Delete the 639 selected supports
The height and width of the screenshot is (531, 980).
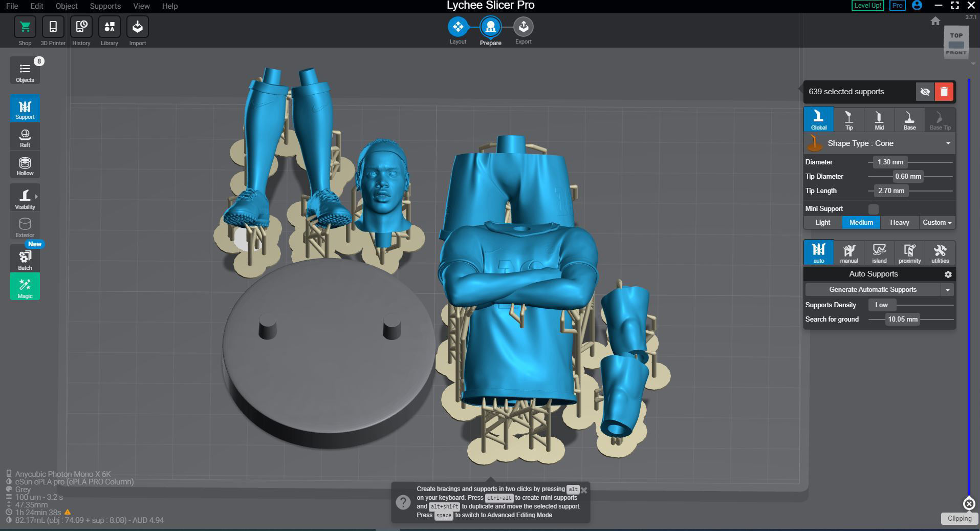[944, 92]
